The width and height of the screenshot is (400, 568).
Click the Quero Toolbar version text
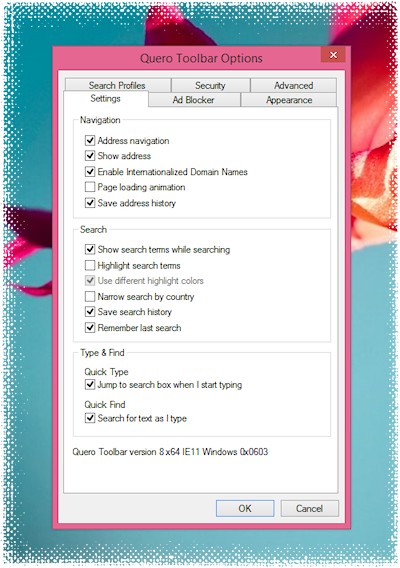[x=170, y=452]
